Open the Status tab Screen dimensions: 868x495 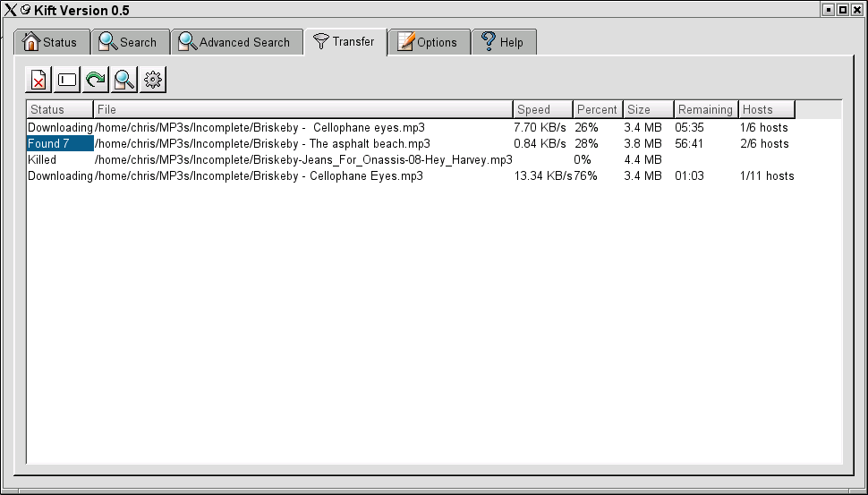[x=51, y=42]
